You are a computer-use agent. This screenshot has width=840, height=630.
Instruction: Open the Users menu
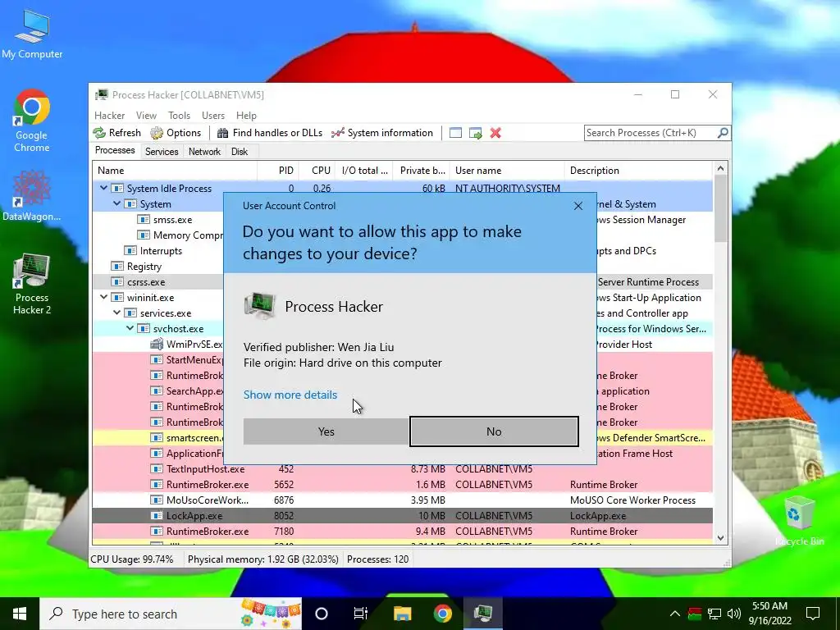pos(213,115)
